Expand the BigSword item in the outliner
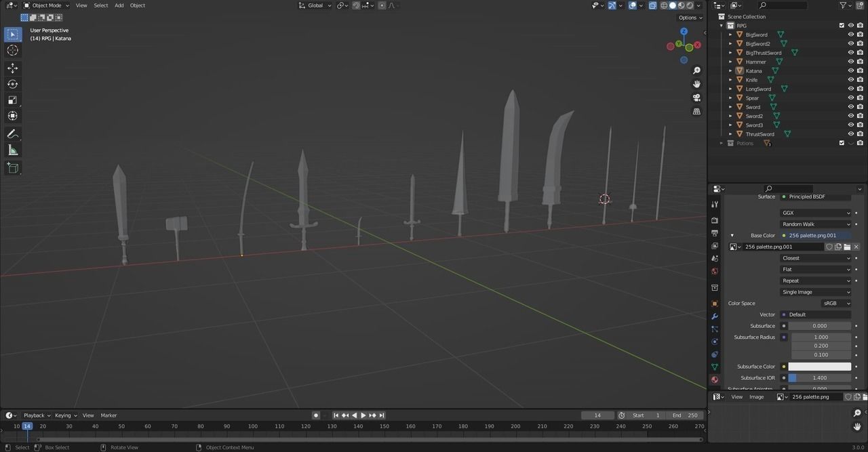868x452 pixels. tap(729, 34)
